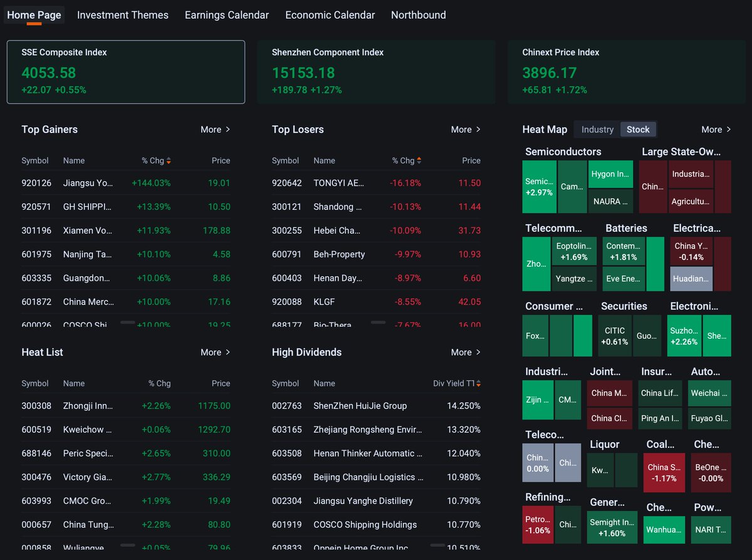The height and width of the screenshot is (560, 752).
Task: Sort High Dividends by Div Yield arrow
Action: [x=478, y=384]
